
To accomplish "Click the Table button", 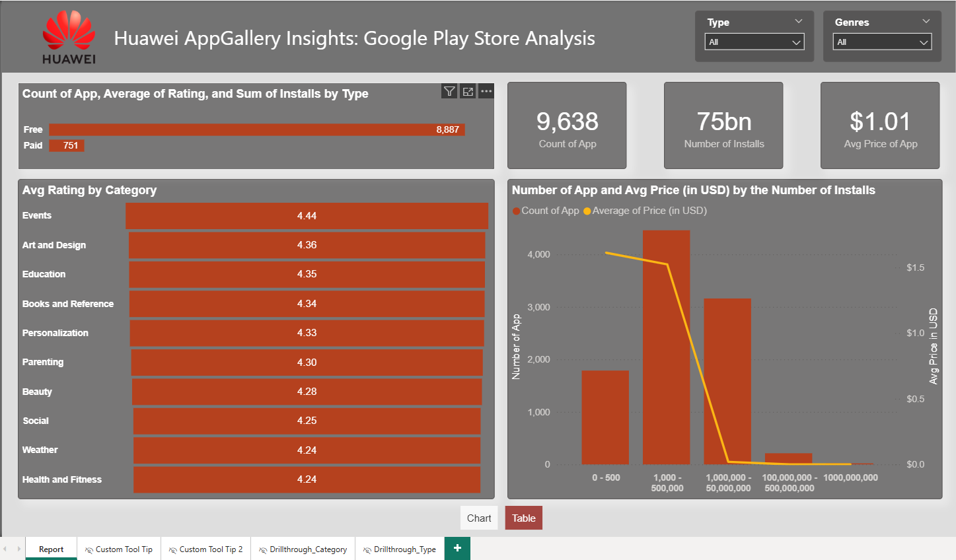I will click(523, 518).
